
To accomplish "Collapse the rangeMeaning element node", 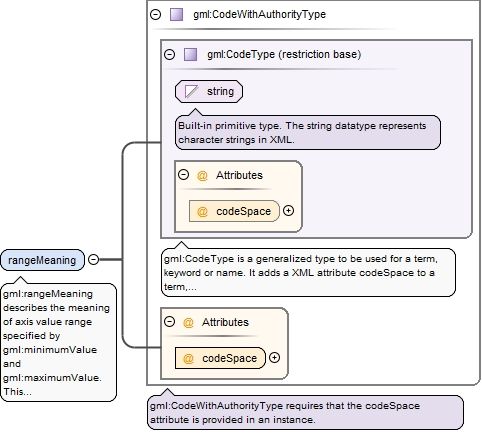I will tap(94, 259).
